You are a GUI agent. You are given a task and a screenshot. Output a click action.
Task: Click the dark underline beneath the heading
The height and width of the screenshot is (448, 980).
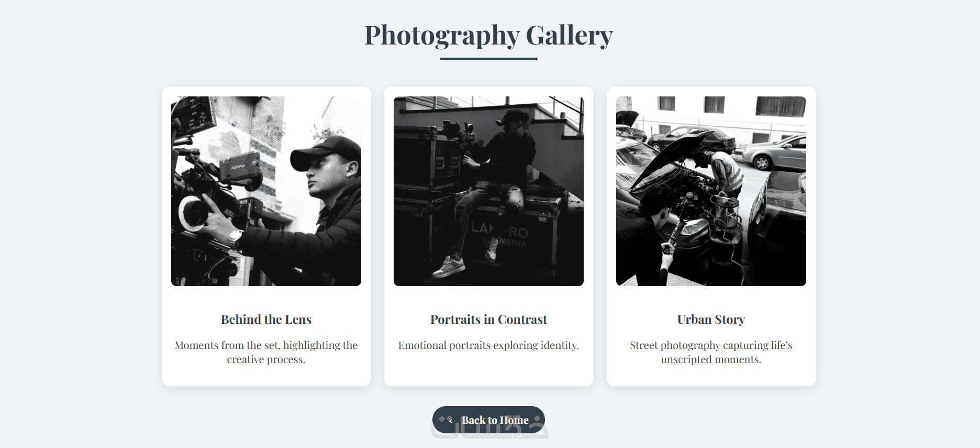pyautogui.click(x=488, y=59)
